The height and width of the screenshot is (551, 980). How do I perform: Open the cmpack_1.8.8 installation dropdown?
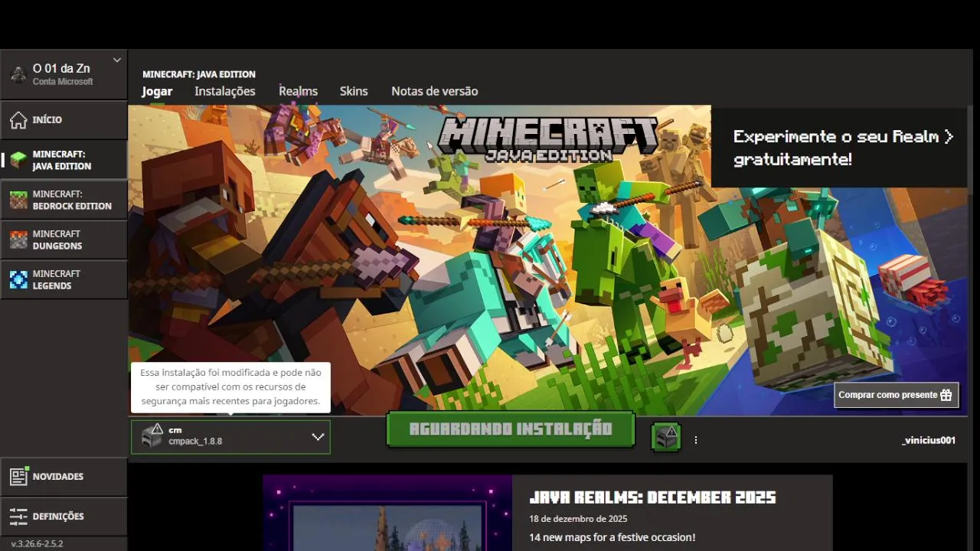click(230, 437)
